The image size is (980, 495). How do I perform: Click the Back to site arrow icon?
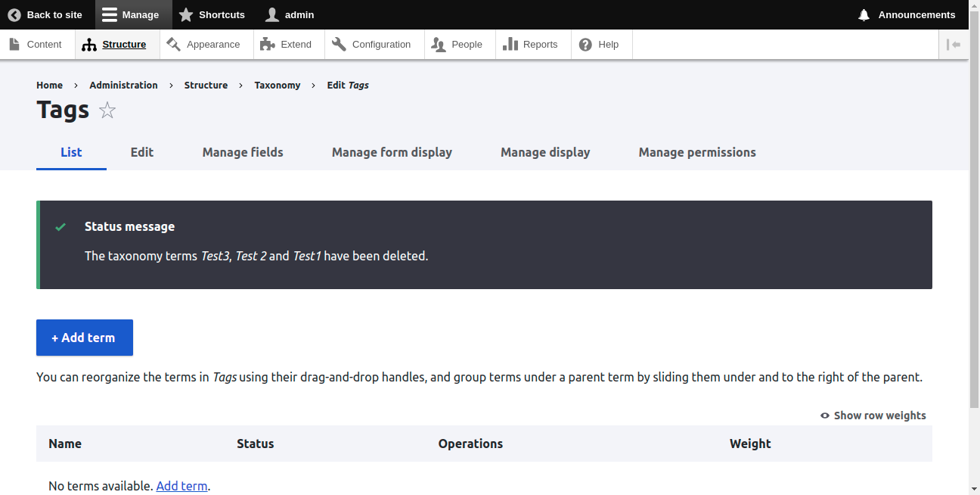14,14
